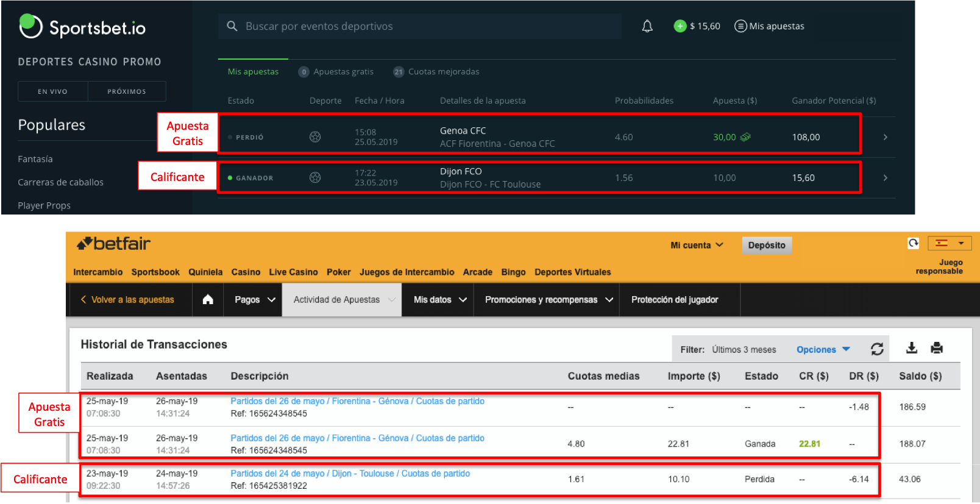980x504 pixels.
Task: Click the refresh transactions icon
Action: pos(877,349)
